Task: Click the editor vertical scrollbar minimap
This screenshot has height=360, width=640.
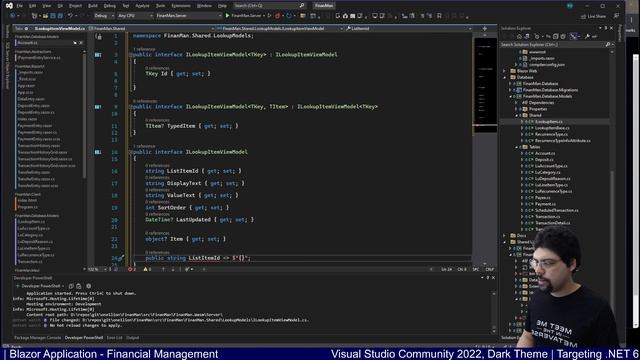Action: (x=485, y=149)
